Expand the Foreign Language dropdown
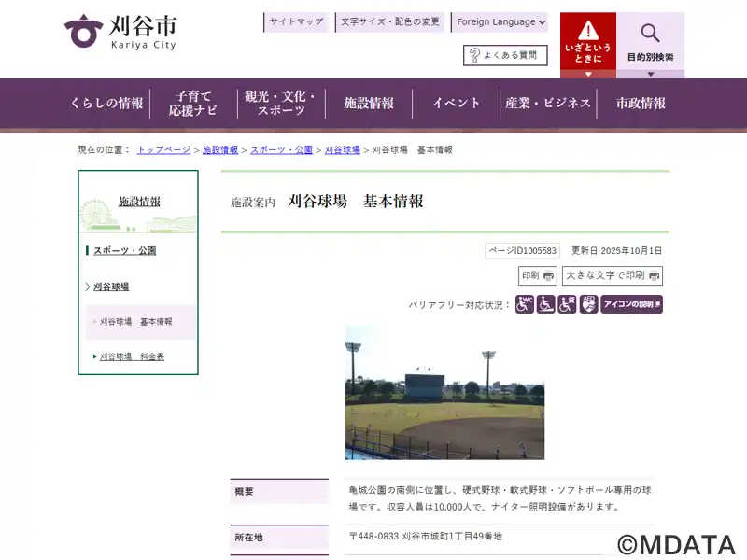 coord(500,22)
